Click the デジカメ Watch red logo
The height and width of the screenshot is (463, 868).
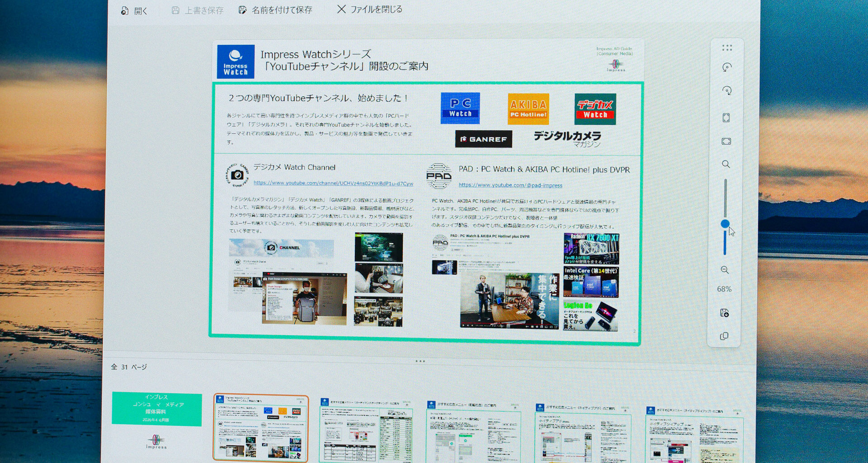[595, 109]
